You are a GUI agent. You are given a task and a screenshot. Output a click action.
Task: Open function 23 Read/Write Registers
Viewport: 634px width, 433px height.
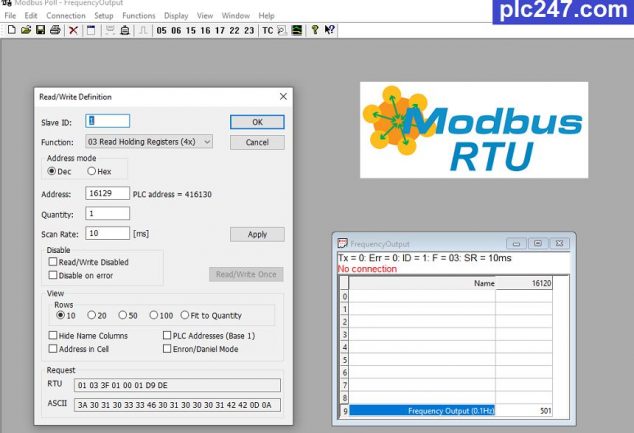(249, 30)
